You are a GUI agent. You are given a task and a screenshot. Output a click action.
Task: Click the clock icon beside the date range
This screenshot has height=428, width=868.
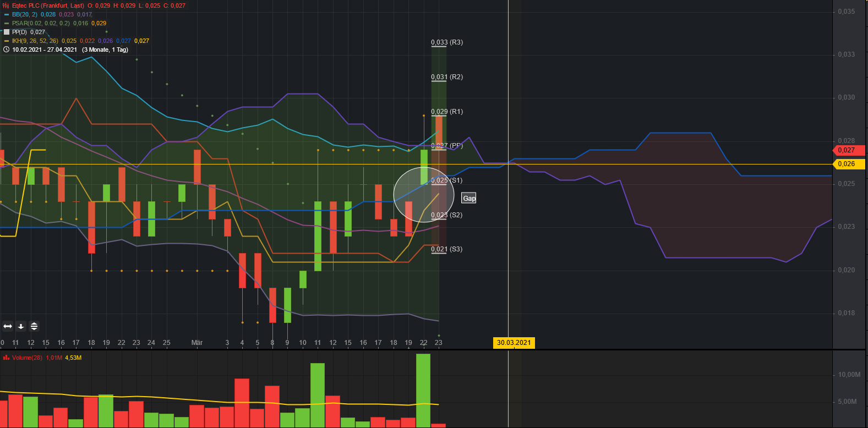tap(6, 50)
